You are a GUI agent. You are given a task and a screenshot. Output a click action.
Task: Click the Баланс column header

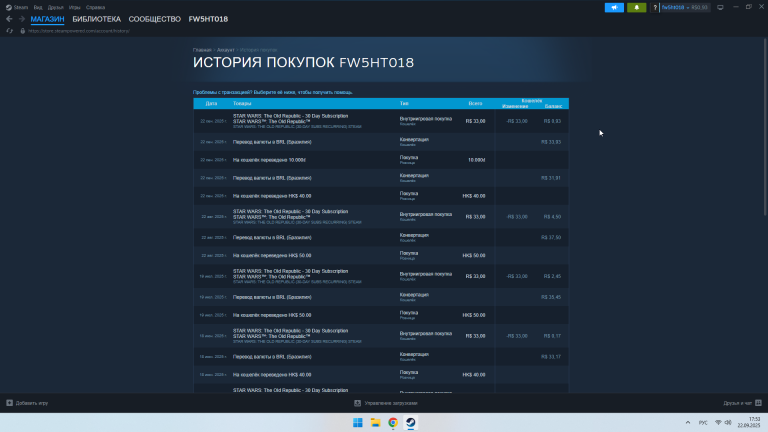coord(553,106)
